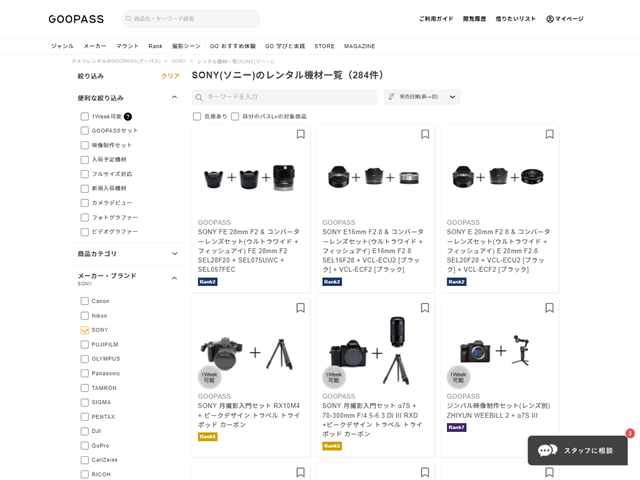
Task: Click the 1Week help question mark icon
Action: click(x=128, y=117)
